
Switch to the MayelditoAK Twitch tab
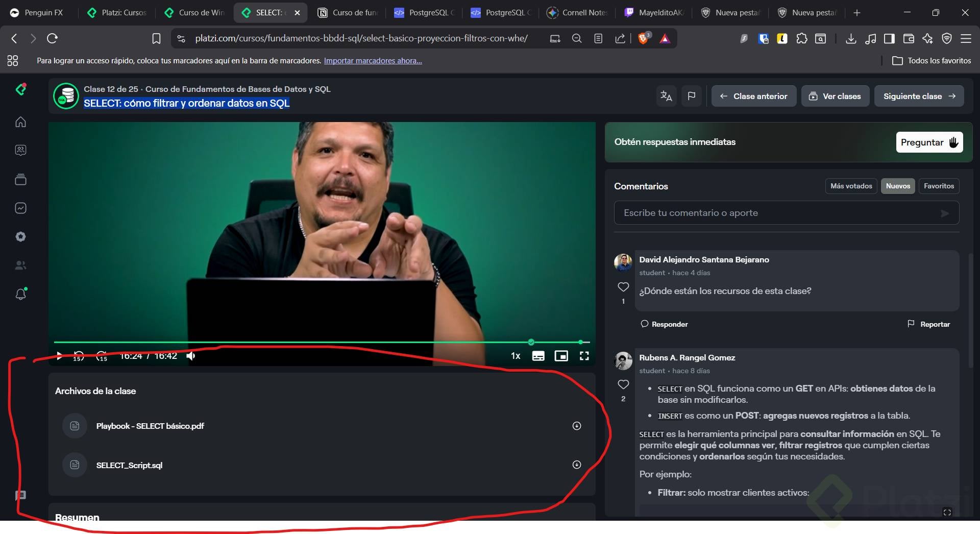pos(654,13)
